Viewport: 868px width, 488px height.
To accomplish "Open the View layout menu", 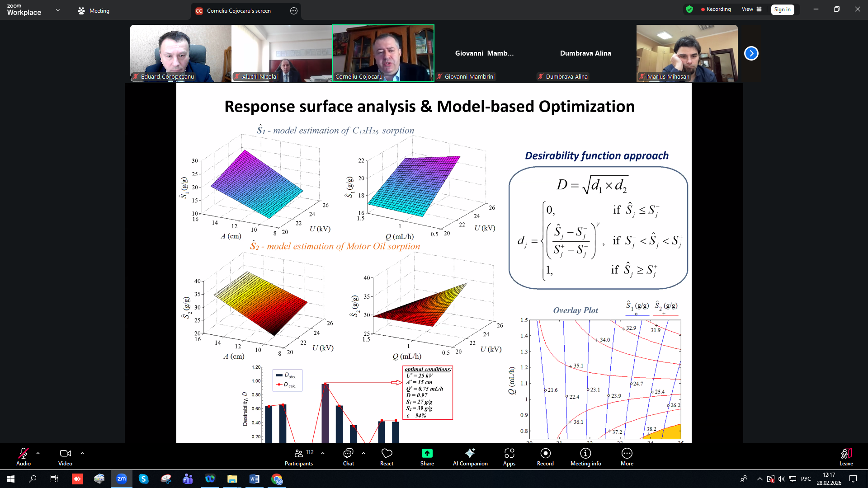I will pos(751,9).
